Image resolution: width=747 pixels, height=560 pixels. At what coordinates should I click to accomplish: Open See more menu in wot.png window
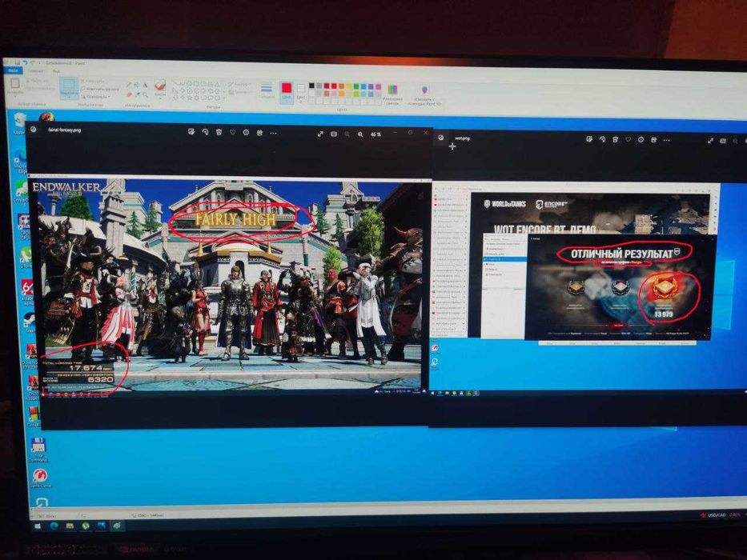[666, 141]
